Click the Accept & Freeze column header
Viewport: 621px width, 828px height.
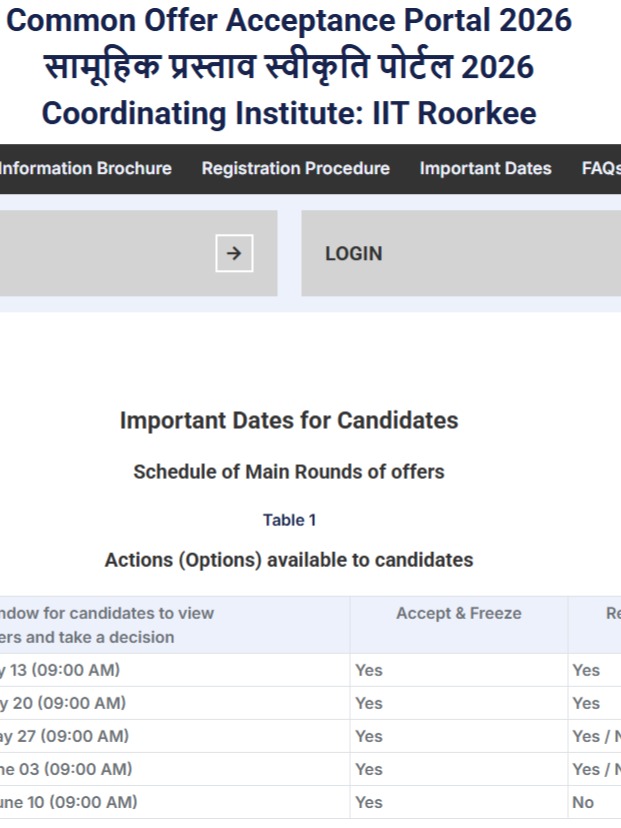click(458, 613)
